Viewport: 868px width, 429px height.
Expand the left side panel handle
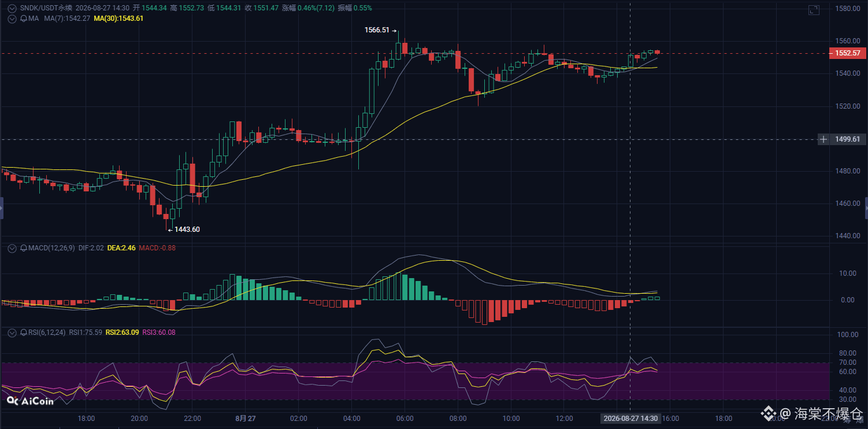2,208
